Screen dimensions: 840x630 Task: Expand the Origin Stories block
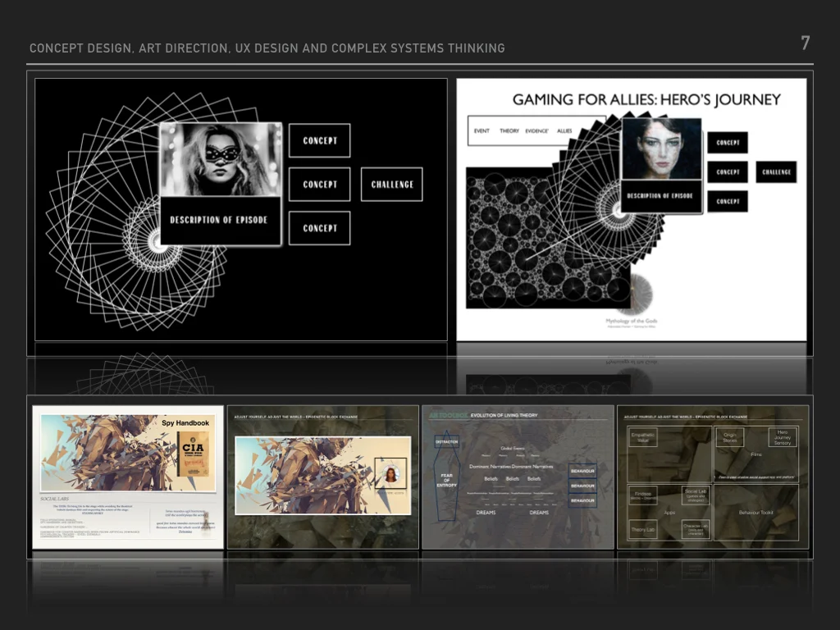click(730, 438)
